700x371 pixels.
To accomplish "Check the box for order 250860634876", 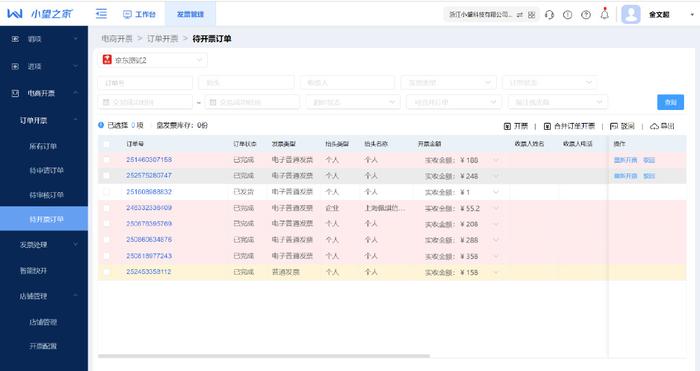I will point(107,240).
